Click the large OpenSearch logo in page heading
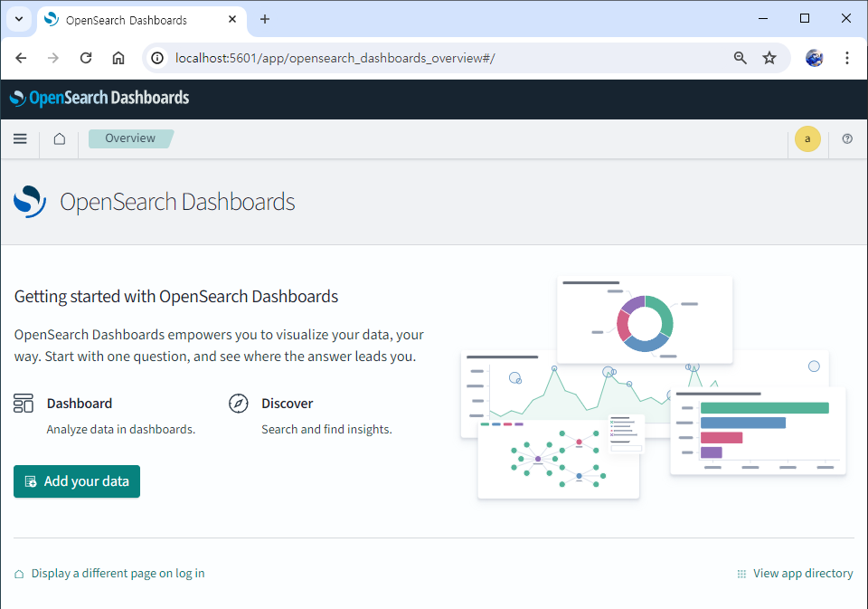Screen dimensions: 868x609 pyautogui.click(x=29, y=202)
